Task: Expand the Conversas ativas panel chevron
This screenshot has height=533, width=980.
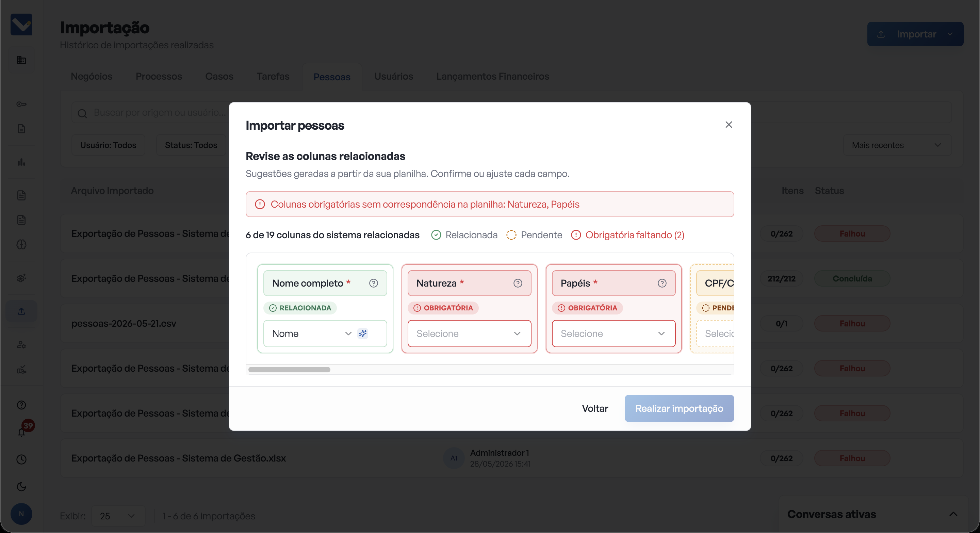Action: (x=953, y=514)
